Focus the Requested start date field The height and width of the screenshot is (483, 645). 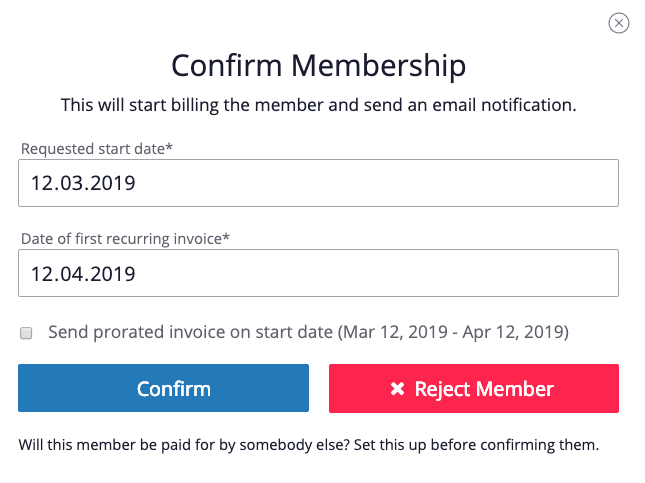pyautogui.click(x=318, y=183)
